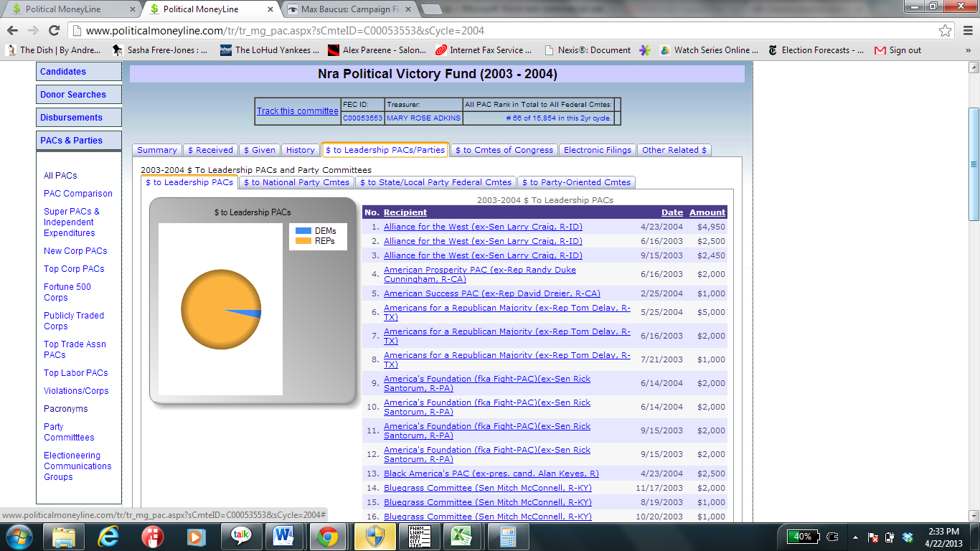Click FEC ID C00053553
Image resolution: width=980 pixels, height=551 pixels.
point(362,118)
